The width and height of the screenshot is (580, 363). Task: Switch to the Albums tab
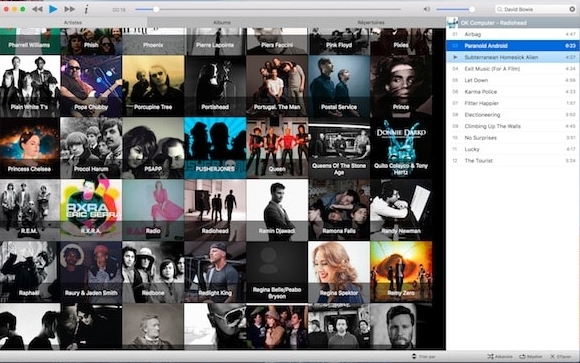222,23
